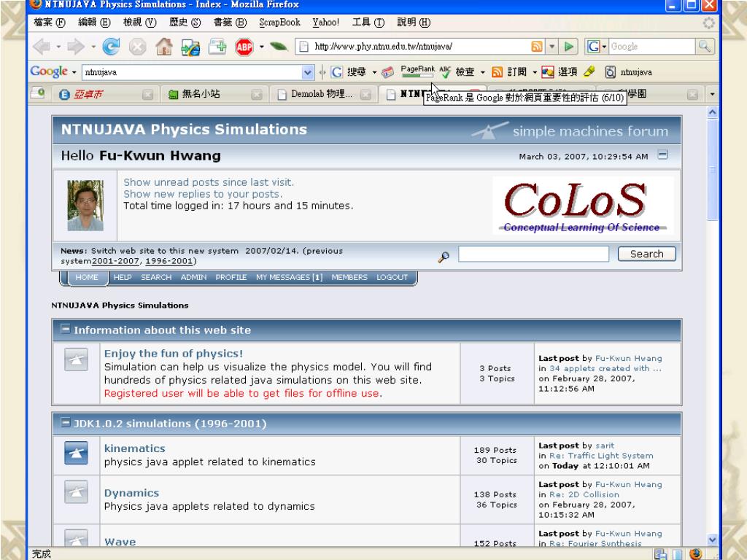Open the 檔案 (F) menu

(x=50, y=23)
